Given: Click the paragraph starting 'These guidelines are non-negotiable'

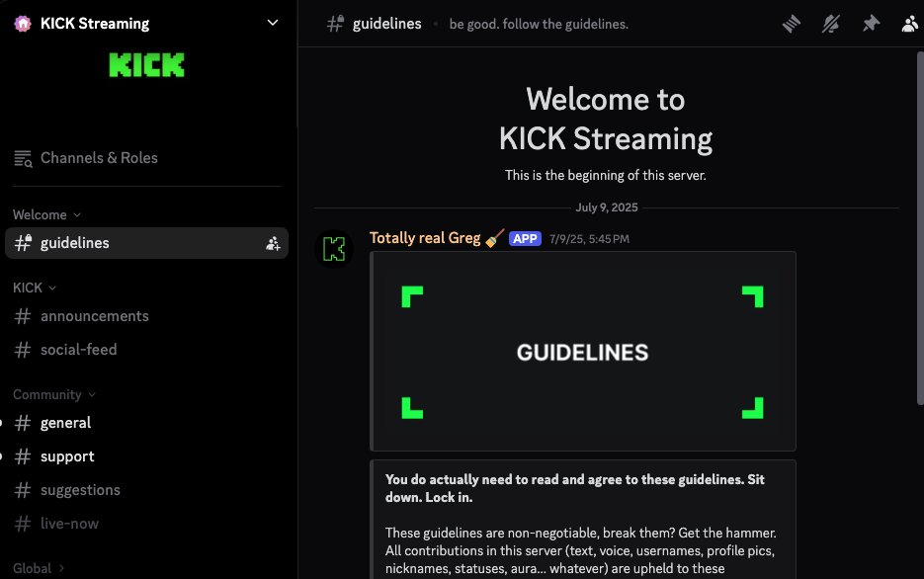Looking at the screenshot, I should click(x=580, y=550).
